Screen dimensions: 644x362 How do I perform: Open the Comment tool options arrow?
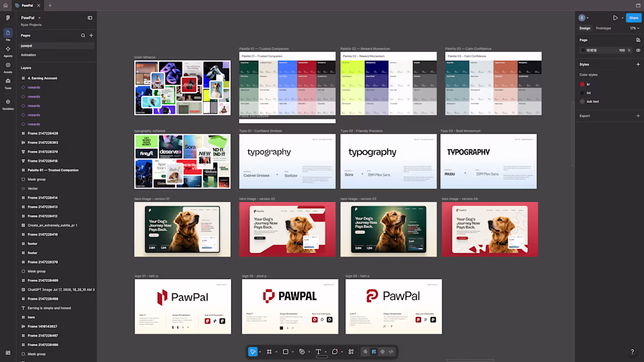point(342,351)
